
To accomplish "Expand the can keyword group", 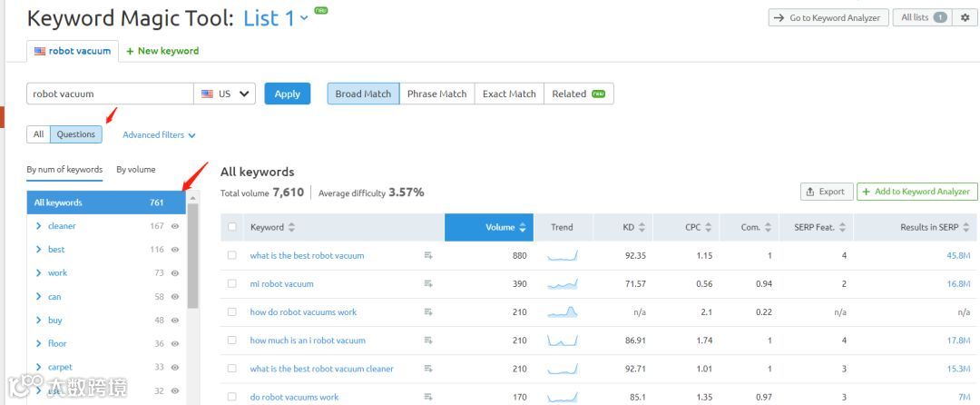I will pyautogui.click(x=39, y=297).
